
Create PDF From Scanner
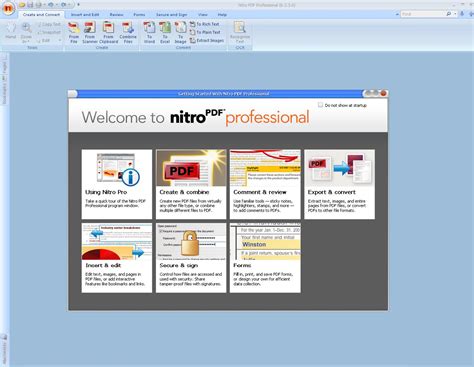click(90, 32)
